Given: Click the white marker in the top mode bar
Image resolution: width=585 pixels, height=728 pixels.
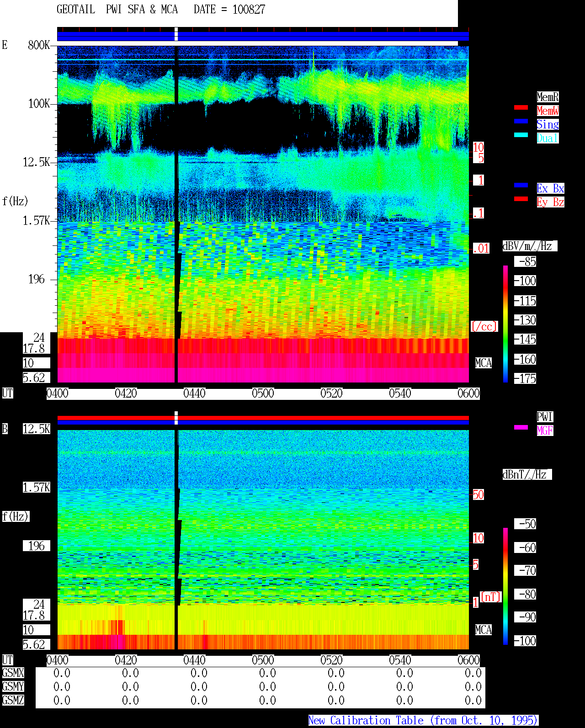Looking at the screenshot, I should click(176, 34).
